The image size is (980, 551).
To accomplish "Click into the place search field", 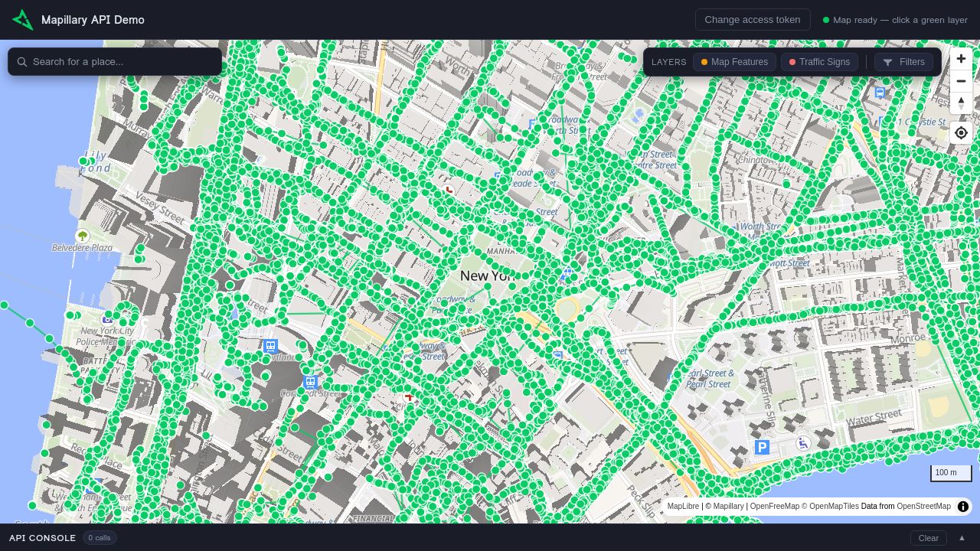I will [115, 61].
